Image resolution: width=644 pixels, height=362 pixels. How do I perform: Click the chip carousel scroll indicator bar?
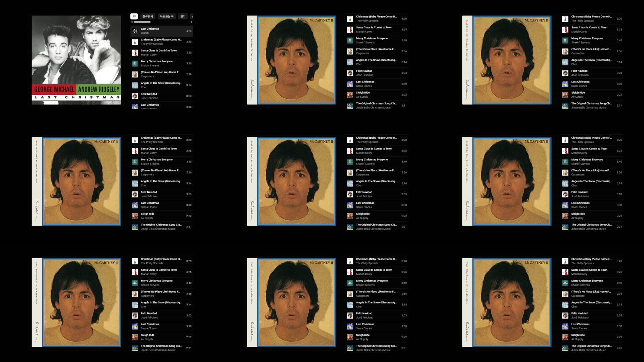coord(142,22)
